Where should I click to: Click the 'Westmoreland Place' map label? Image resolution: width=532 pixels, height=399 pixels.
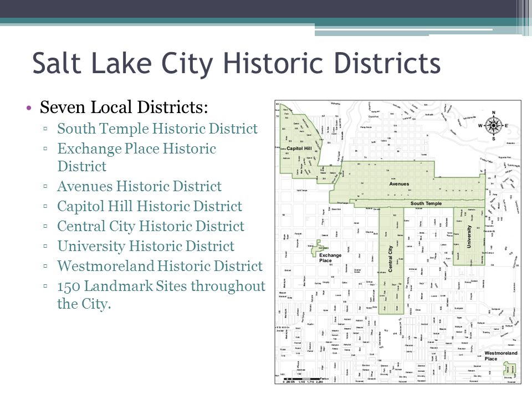point(501,356)
